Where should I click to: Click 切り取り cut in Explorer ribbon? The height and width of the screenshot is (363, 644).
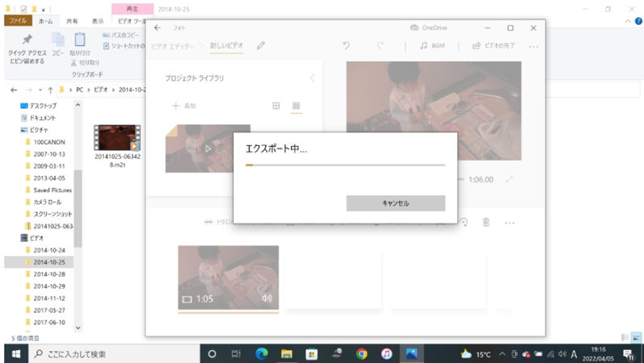point(85,62)
